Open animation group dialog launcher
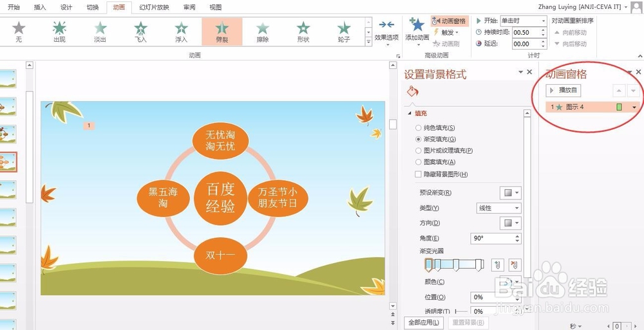 coord(397,56)
